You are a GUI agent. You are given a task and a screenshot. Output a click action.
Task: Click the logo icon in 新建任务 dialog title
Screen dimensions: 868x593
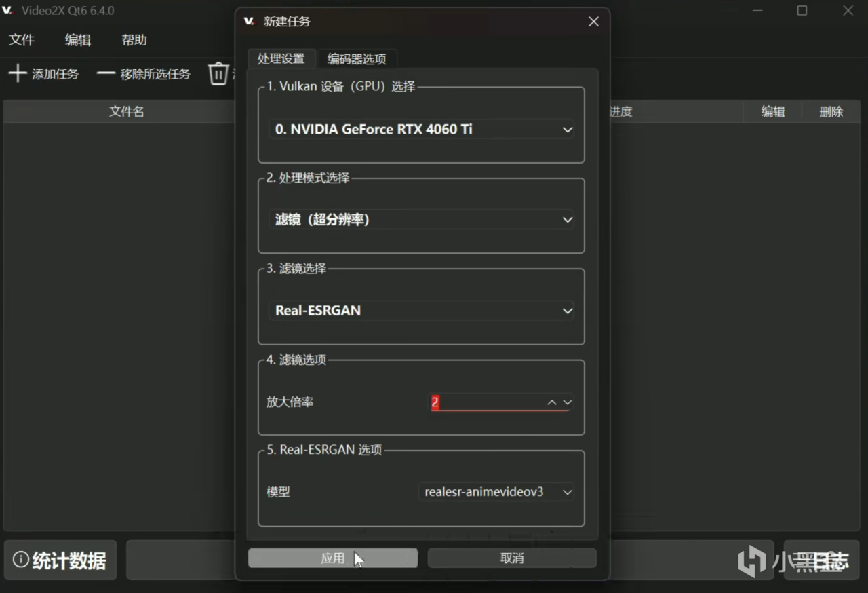click(x=249, y=21)
